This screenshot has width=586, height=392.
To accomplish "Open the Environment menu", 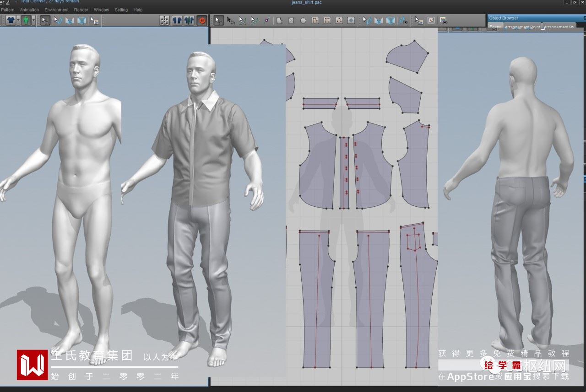I will click(56, 10).
